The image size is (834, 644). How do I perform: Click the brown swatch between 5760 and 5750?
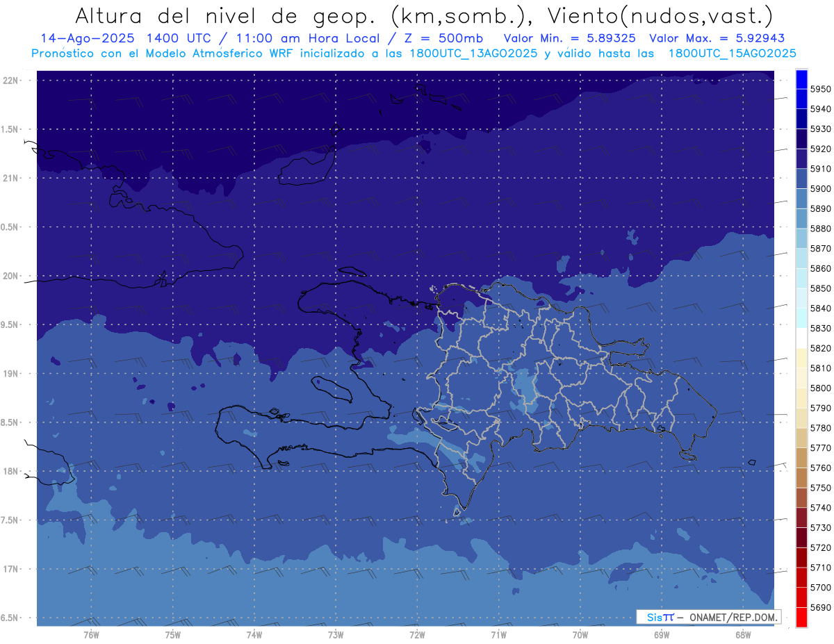tap(801, 478)
